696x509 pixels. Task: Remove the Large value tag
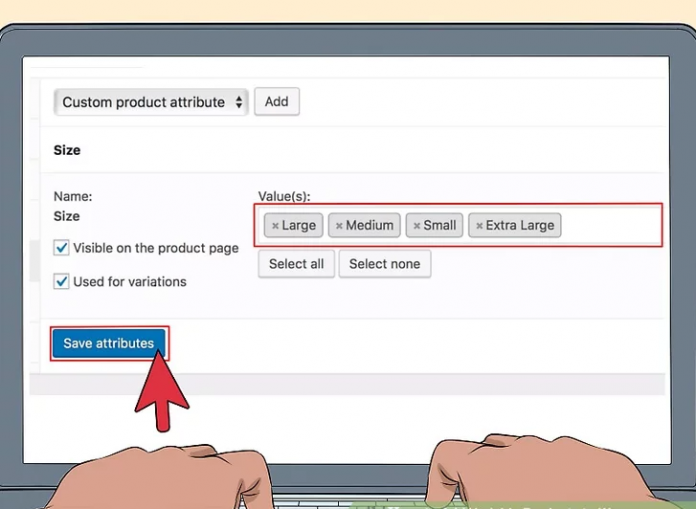[x=275, y=226]
